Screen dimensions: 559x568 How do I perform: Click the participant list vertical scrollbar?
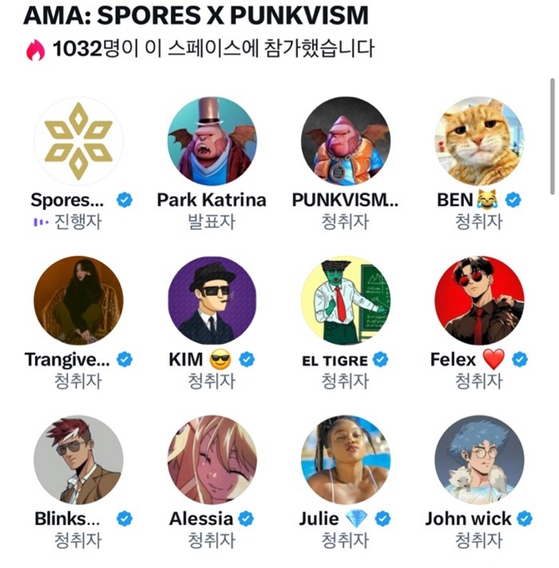tap(552, 137)
